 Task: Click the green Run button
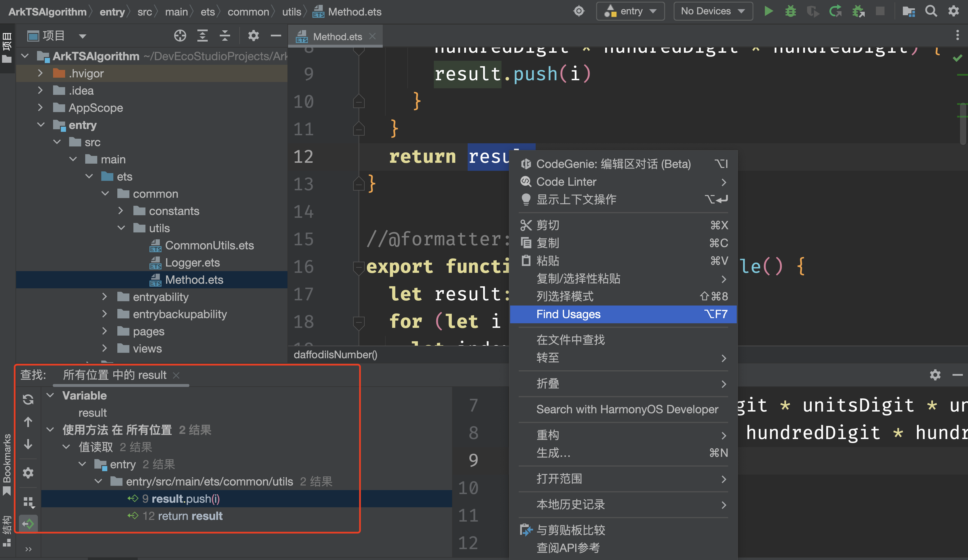coord(768,11)
